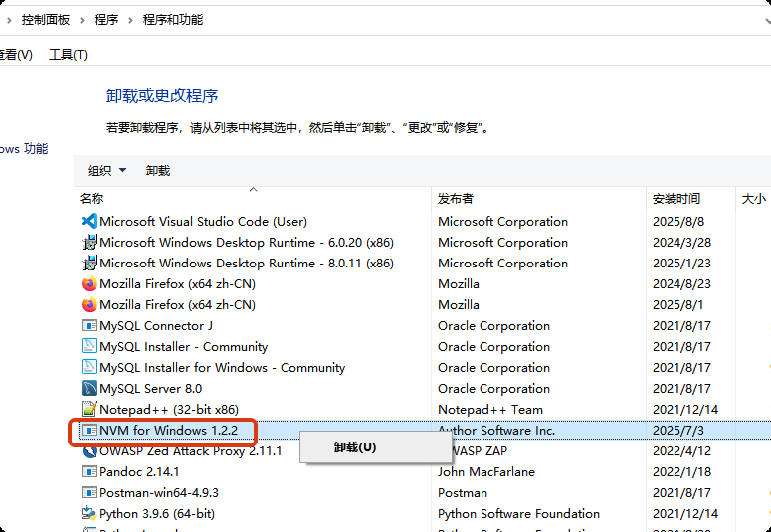Select MySQL Installer - Community row
This screenshot has width=771, height=532.
[183, 347]
